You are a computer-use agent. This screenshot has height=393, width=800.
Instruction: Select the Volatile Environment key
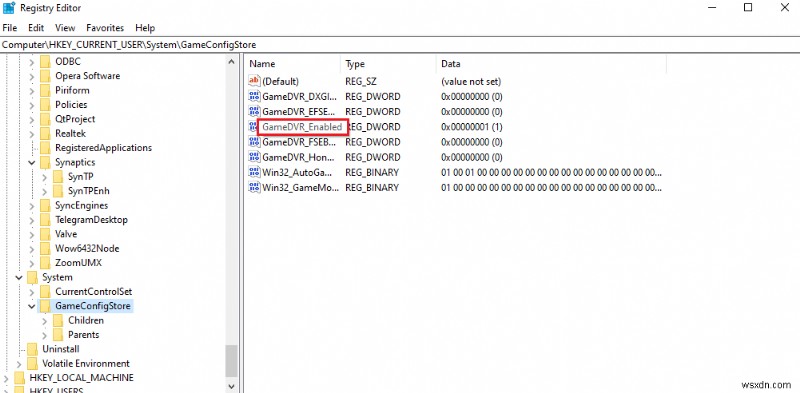[86, 363]
